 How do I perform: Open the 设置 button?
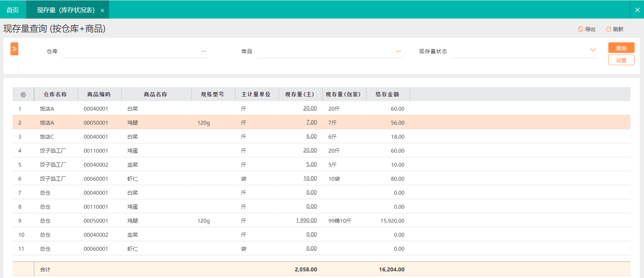click(621, 60)
